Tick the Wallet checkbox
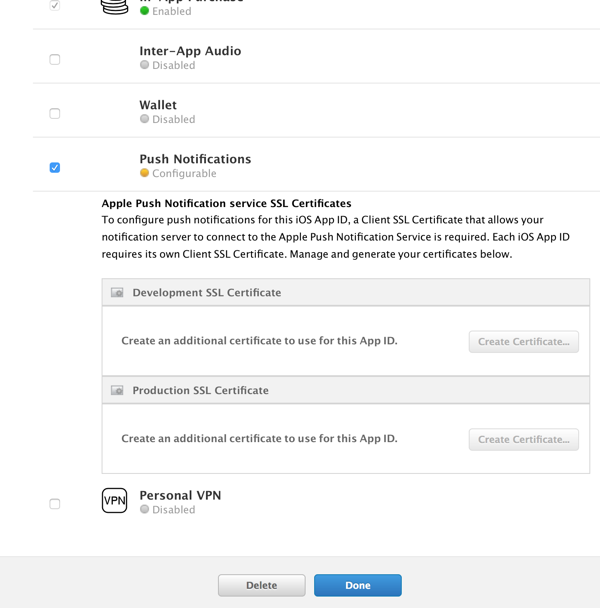600x608 pixels. (x=55, y=113)
